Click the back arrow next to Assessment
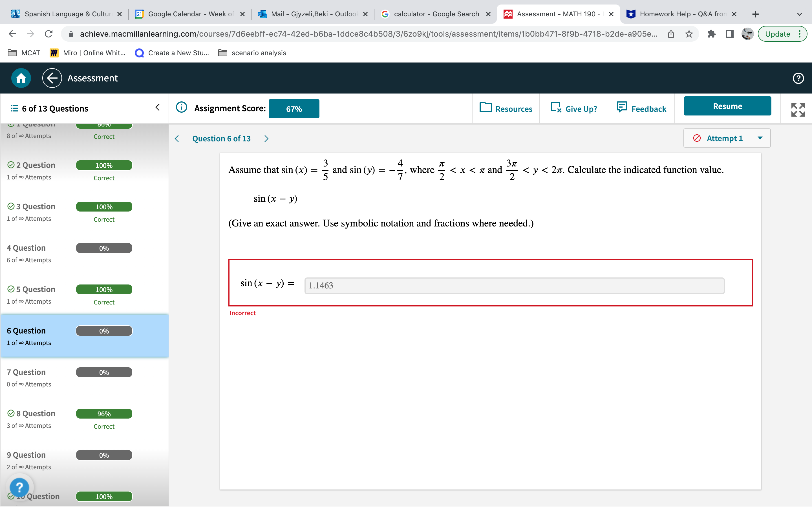The image size is (812, 507). 52,78
